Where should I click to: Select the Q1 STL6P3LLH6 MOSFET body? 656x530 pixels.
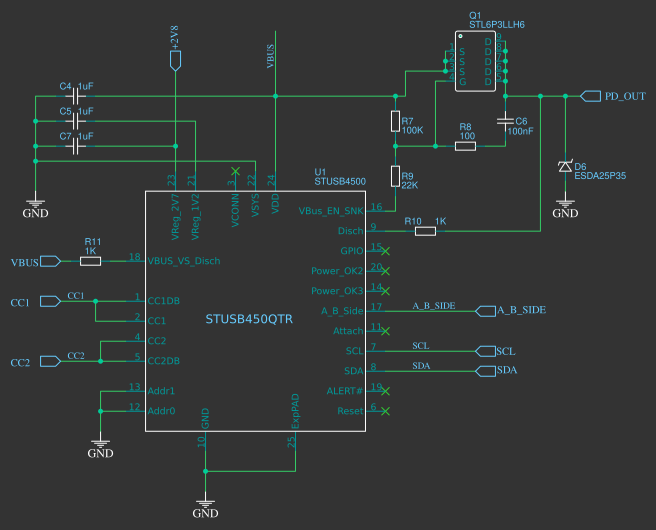[475, 61]
